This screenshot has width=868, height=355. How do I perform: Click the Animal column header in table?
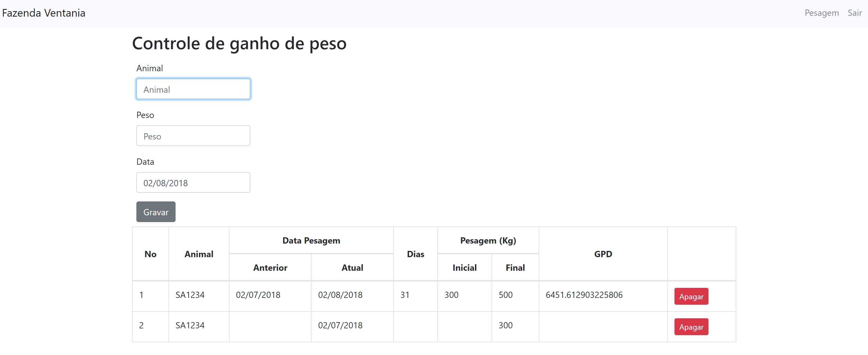(x=199, y=254)
